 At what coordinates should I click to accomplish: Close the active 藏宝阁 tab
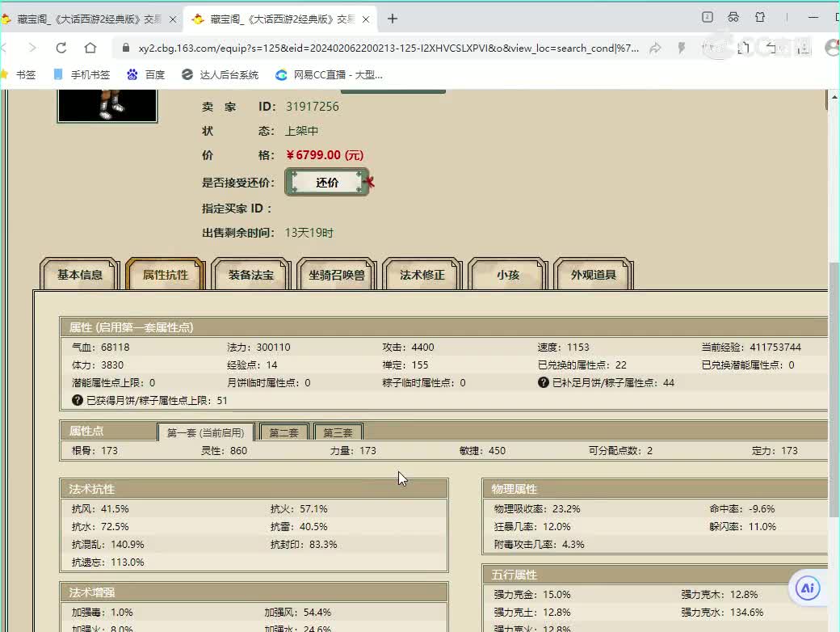[365, 19]
